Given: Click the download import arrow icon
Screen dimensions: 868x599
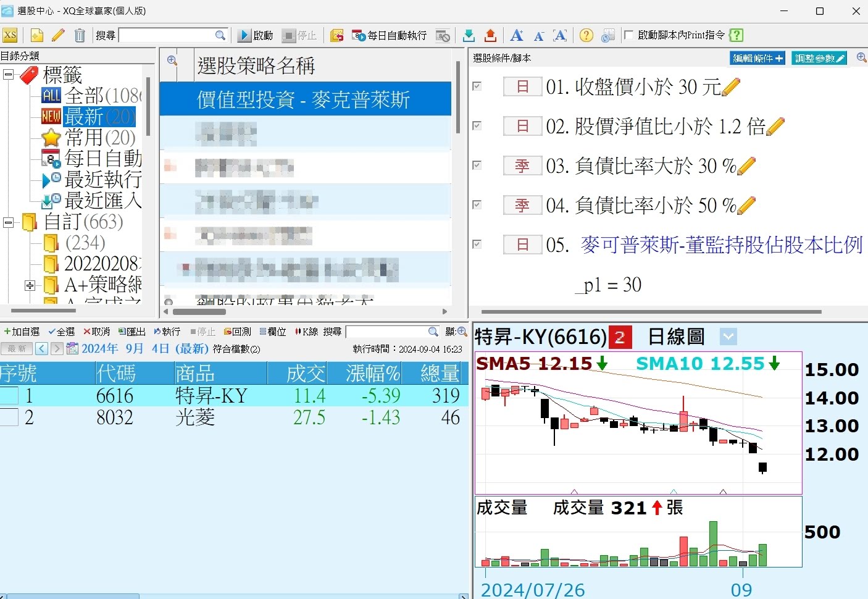Looking at the screenshot, I should (469, 35).
